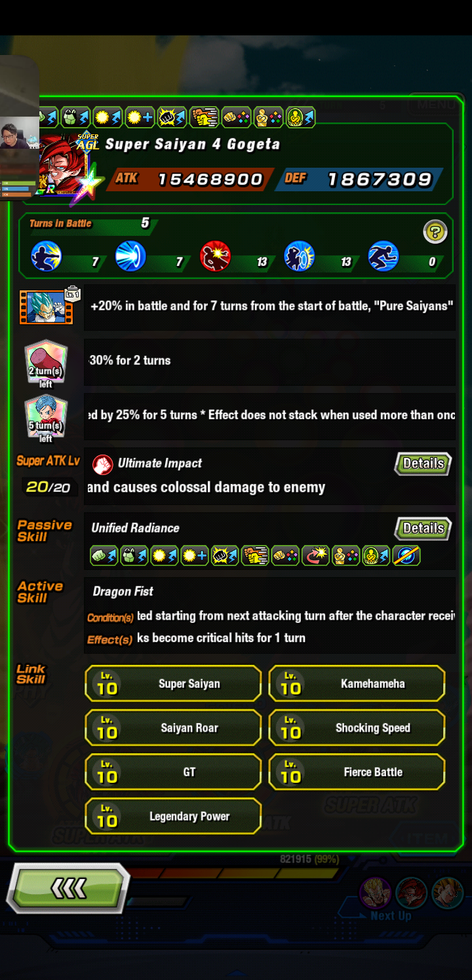The image size is (472, 980).
Task: Tap the crossed-out blue passive effect icon
Action: coord(406,556)
